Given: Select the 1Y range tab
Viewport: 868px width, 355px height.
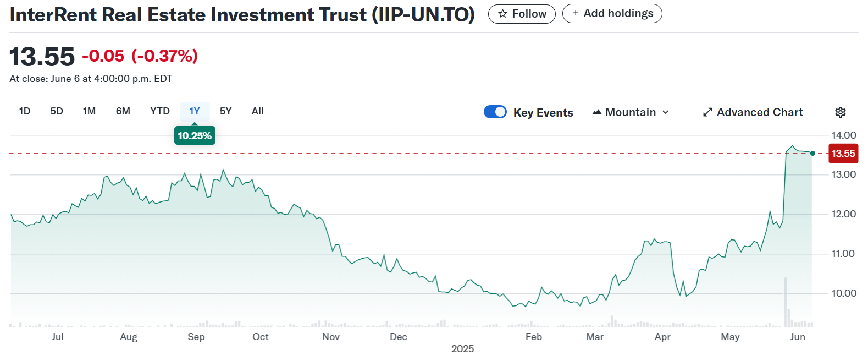Looking at the screenshot, I should (195, 111).
